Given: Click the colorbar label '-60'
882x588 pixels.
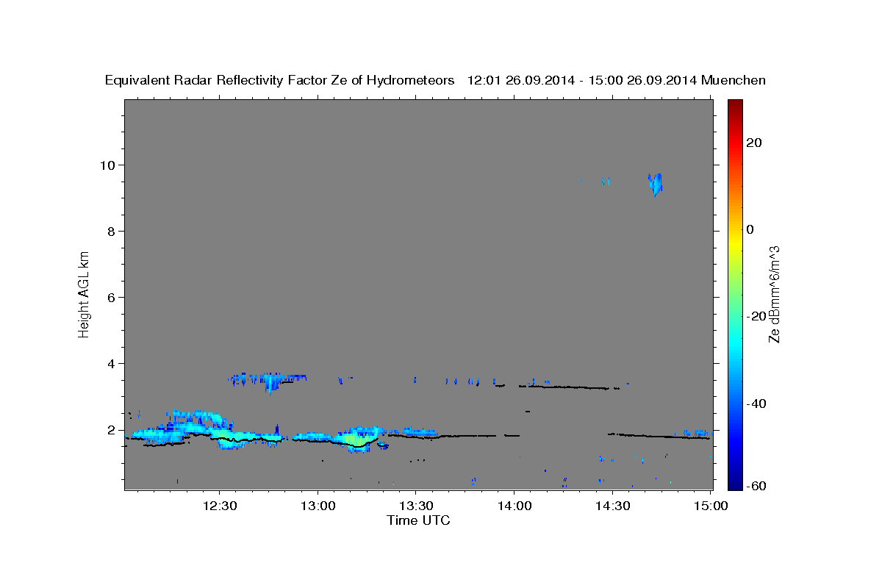Looking at the screenshot, I should [756, 485].
